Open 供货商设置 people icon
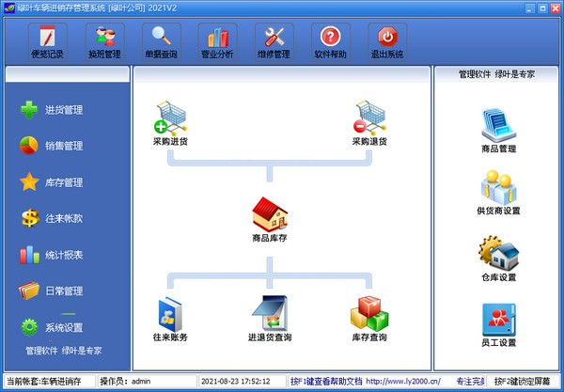The height and width of the screenshot is (392, 564). tap(499, 193)
